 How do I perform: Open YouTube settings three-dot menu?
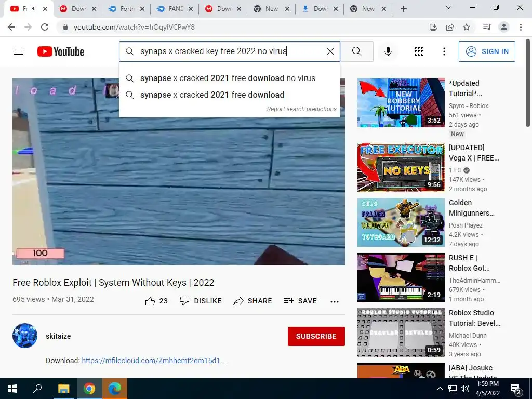click(x=444, y=51)
